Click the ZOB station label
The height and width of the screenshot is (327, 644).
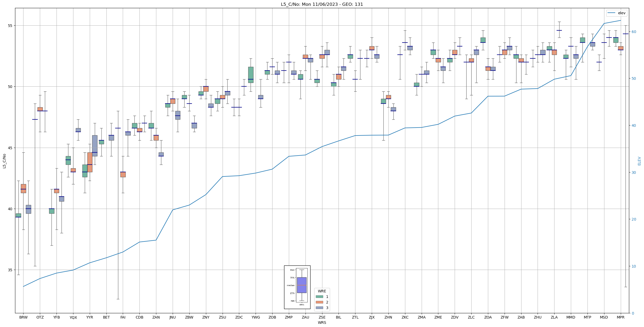272,317
